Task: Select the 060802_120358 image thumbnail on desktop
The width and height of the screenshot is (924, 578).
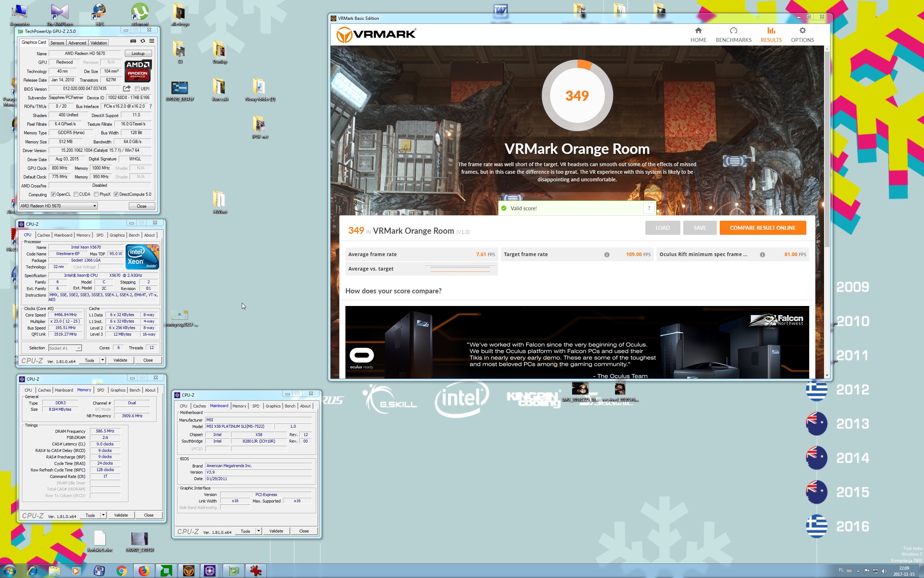Action: coord(140,541)
